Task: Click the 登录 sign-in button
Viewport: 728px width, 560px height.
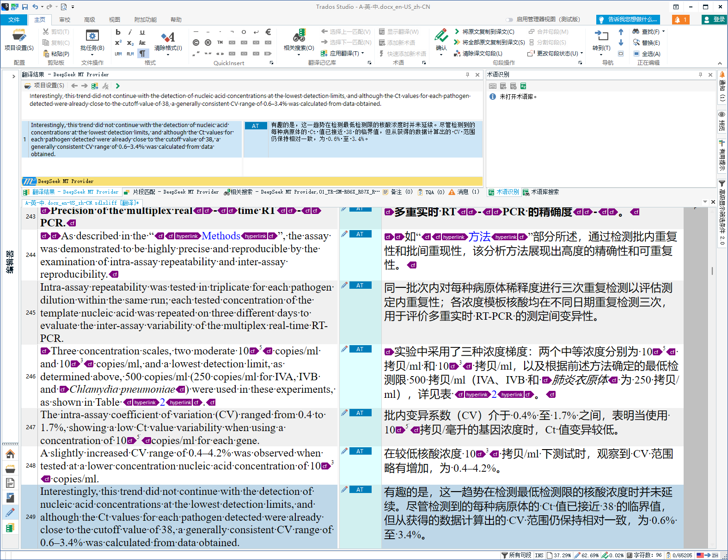Action: point(714,19)
